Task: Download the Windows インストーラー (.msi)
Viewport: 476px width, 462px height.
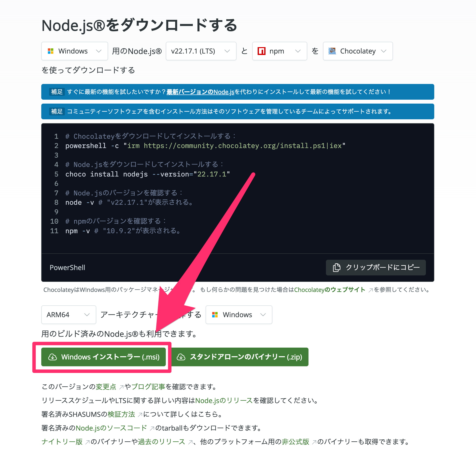Action: (x=103, y=357)
